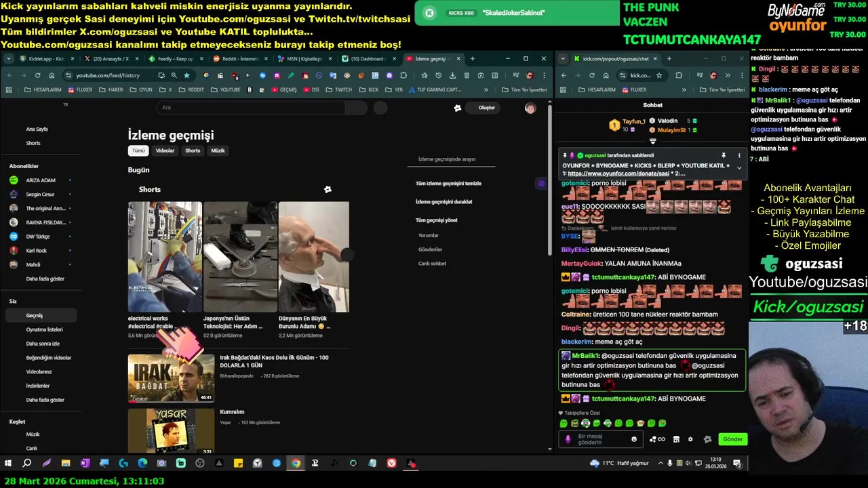Select the Müzik filter chip
This screenshot has width=868, height=488.
pyautogui.click(x=218, y=150)
